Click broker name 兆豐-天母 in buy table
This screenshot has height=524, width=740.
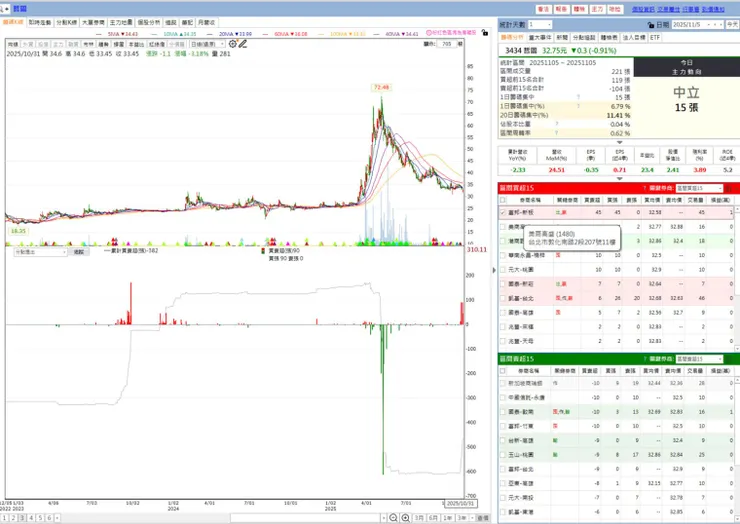521,341
